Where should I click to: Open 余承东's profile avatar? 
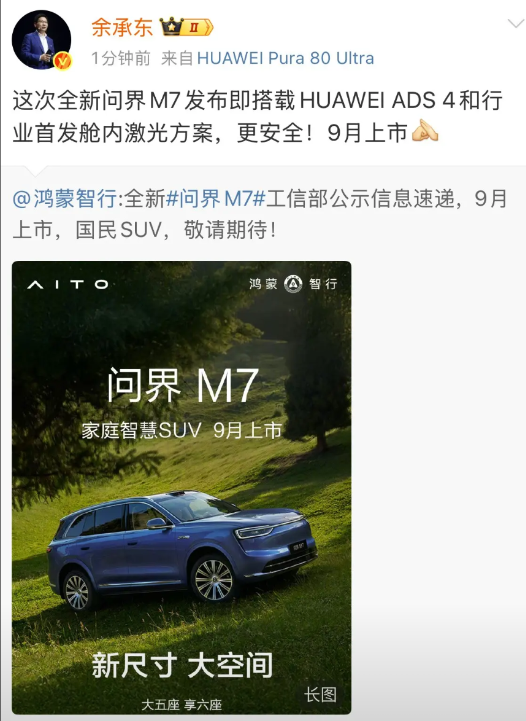point(41,40)
